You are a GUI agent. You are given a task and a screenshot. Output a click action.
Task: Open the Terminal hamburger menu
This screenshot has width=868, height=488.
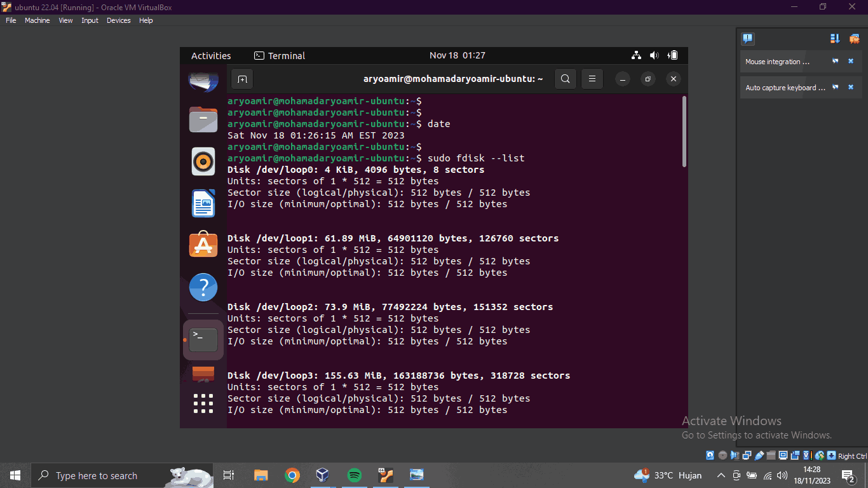click(x=592, y=79)
